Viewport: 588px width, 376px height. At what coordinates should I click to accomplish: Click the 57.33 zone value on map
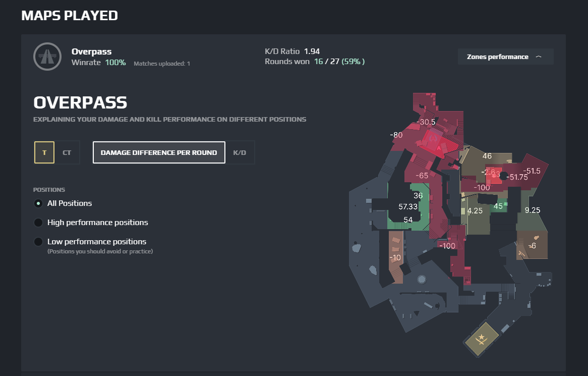[x=408, y=207]
